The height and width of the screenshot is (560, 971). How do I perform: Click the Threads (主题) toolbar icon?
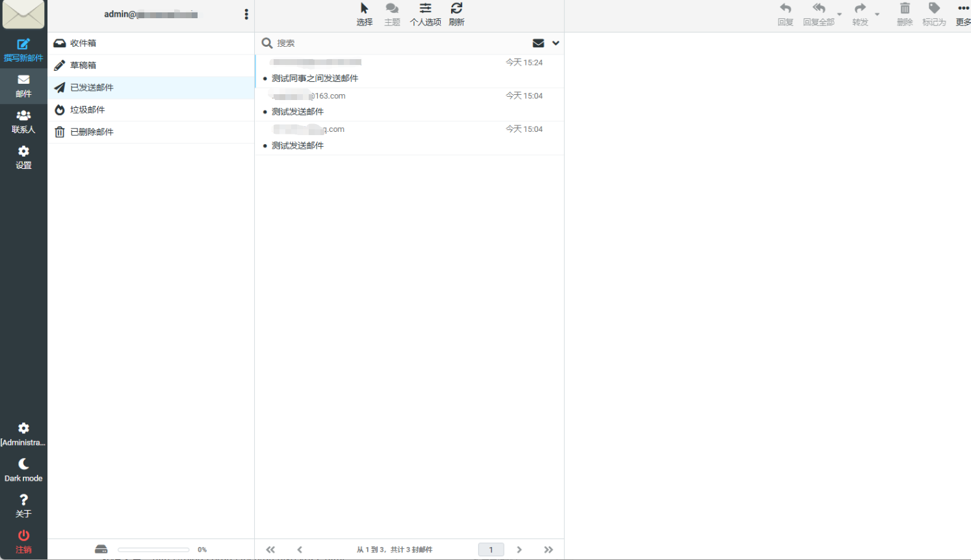tap(392, 14)
